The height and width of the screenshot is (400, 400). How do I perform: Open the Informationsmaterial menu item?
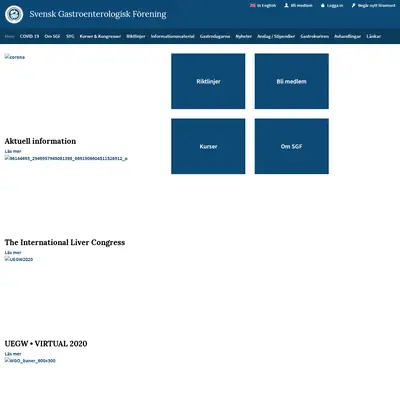point(173,36)
